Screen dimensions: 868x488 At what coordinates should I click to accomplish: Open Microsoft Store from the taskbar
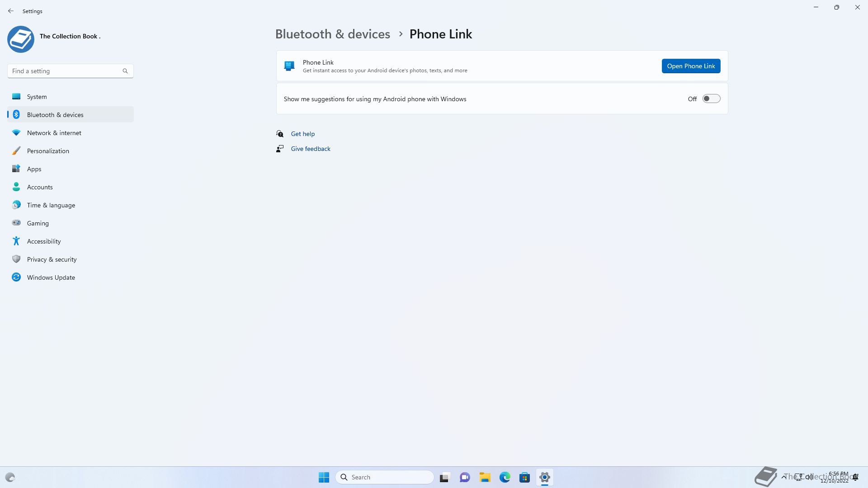pos(525,477)
